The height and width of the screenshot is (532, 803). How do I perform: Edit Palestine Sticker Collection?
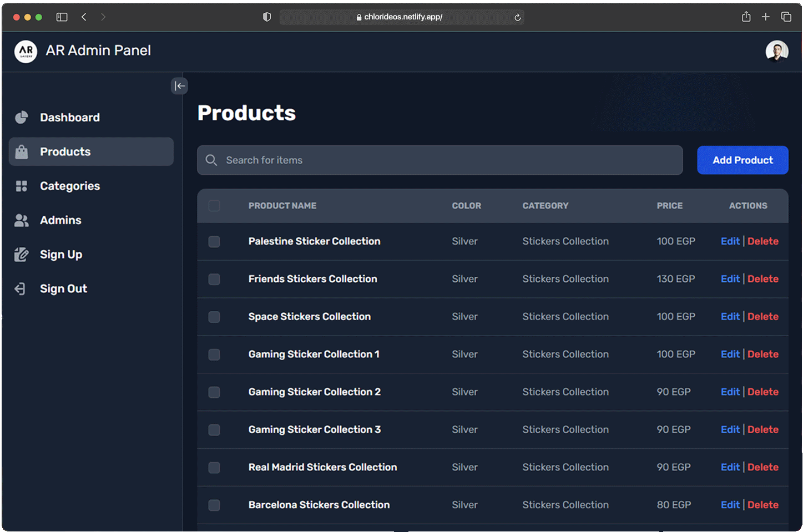(730, 241)
